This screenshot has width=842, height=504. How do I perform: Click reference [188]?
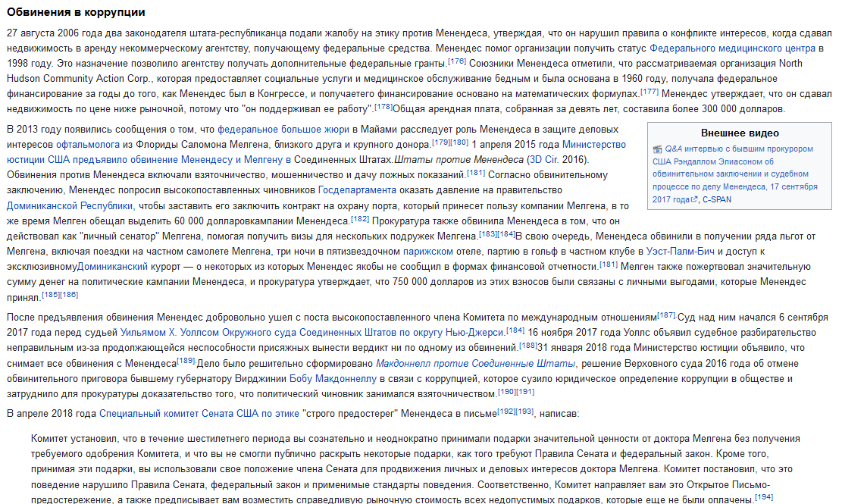[528, 345]
